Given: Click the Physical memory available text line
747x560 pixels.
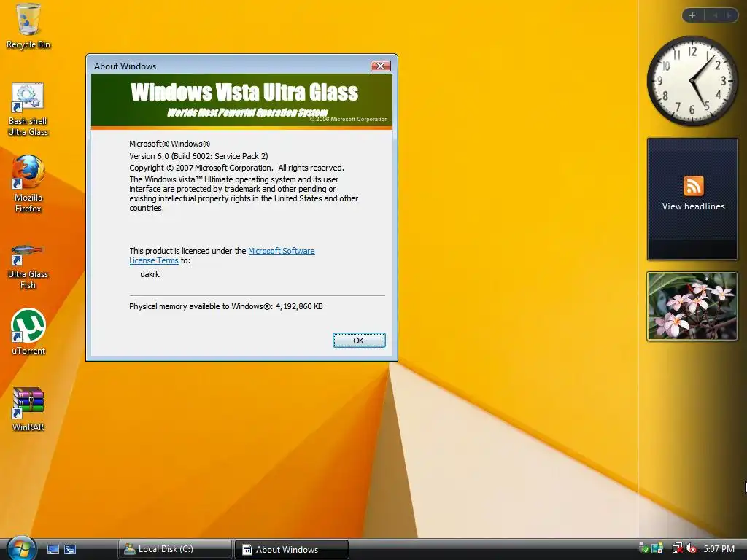Looking at the screenshot, I should pyautogui.click(x=226, y=306).
